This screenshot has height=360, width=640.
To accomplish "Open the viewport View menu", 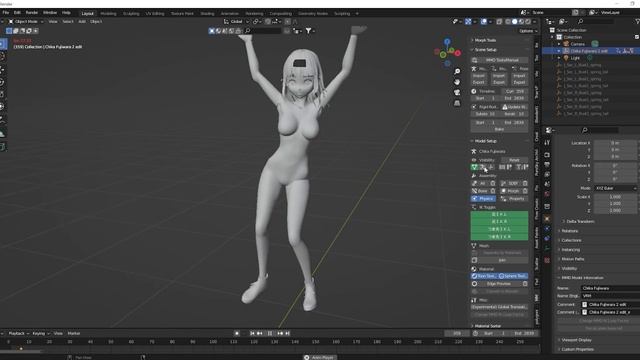I will tap(53, 21).
